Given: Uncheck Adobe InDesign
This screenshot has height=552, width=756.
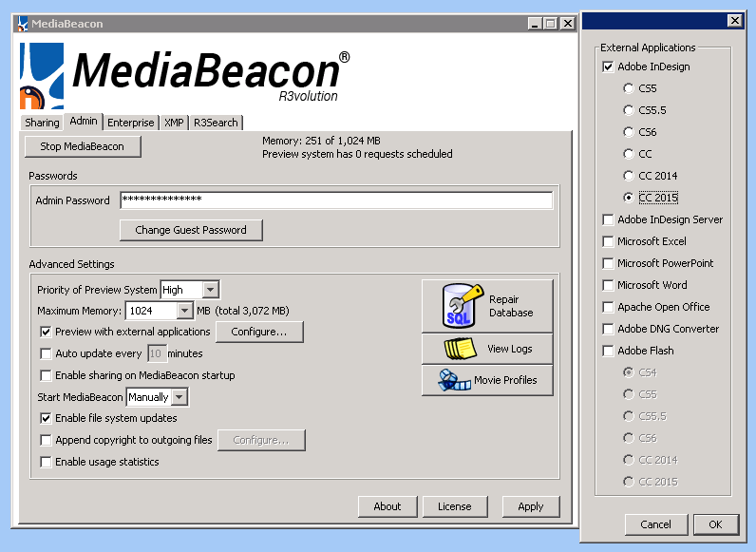Looking at the screenshot, I should click(x=608, y=67).
